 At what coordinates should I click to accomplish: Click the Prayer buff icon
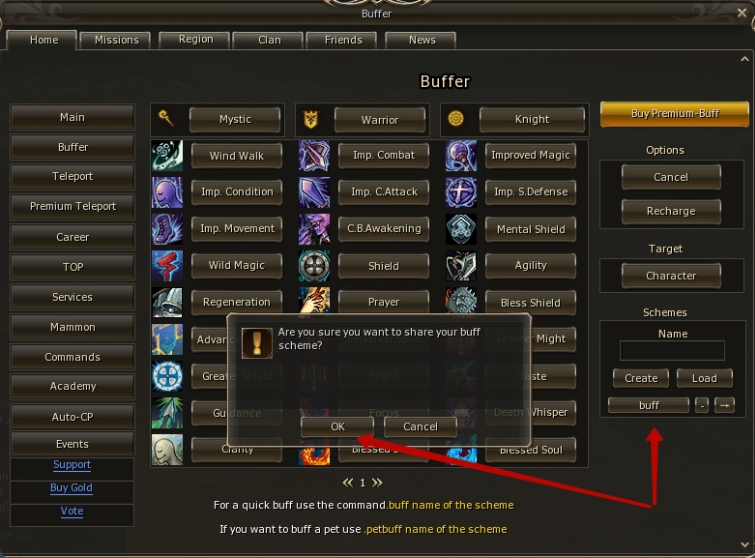314,299
